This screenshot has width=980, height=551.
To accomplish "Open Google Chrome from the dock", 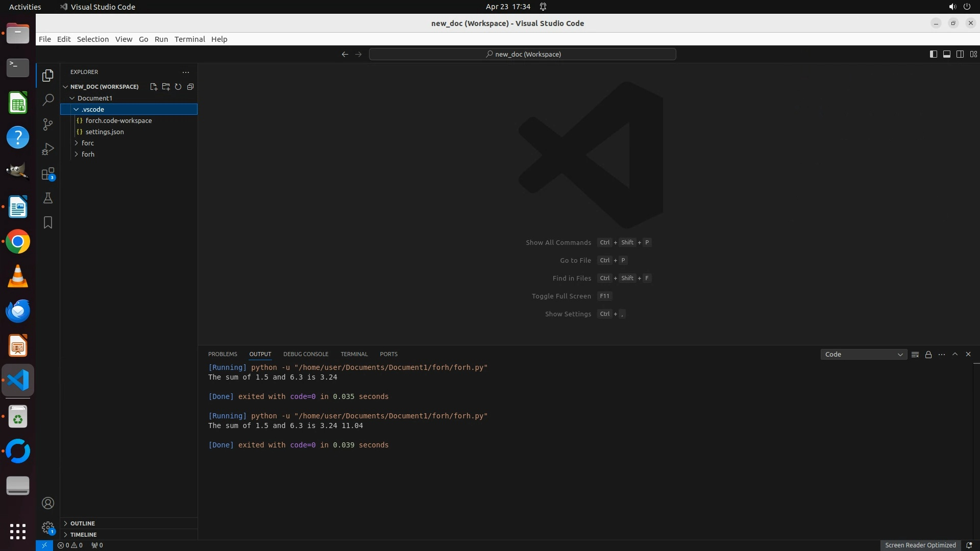I will (18, 242).
